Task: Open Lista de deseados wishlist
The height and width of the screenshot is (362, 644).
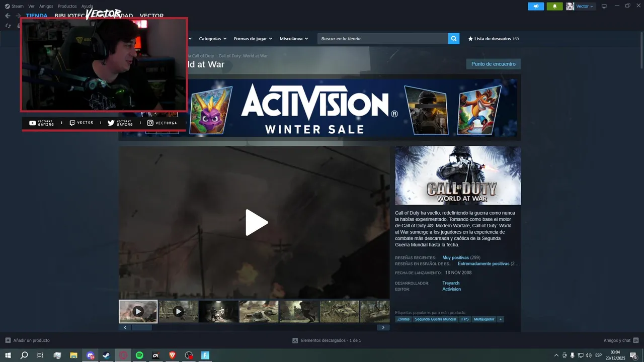Action: (x=493, y=38)
